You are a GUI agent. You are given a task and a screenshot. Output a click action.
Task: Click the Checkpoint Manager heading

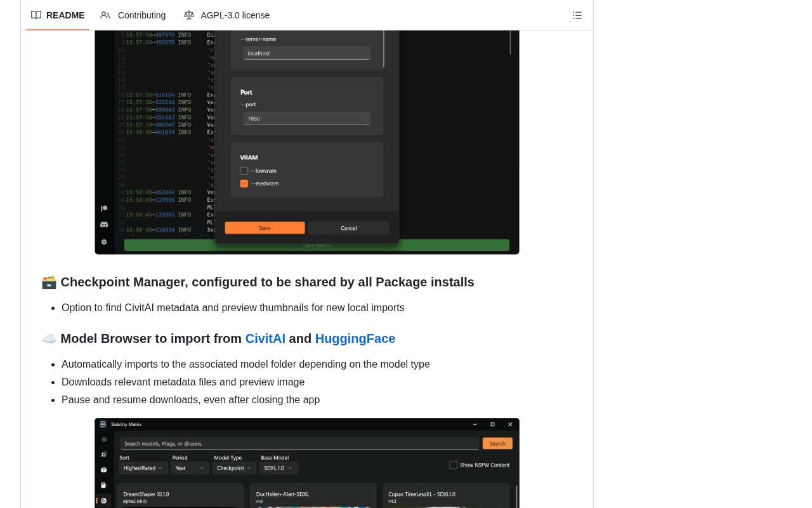tap(258, 282)
